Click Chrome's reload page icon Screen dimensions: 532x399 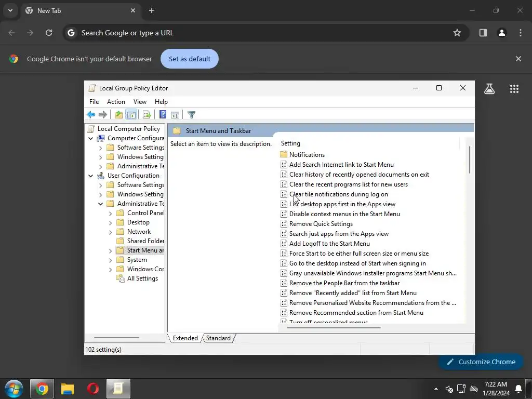(x=49, y=33)
